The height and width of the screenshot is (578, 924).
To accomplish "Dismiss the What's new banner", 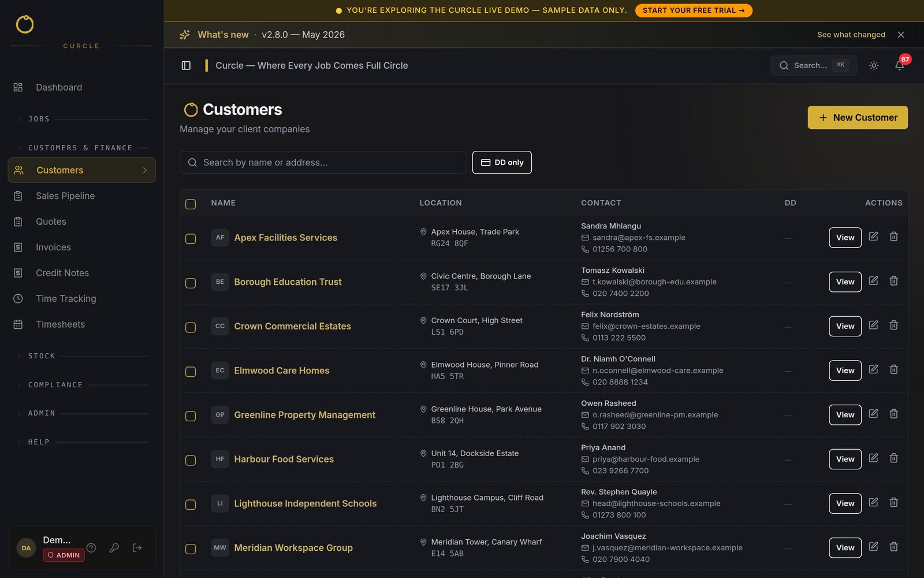I will 901,35.
